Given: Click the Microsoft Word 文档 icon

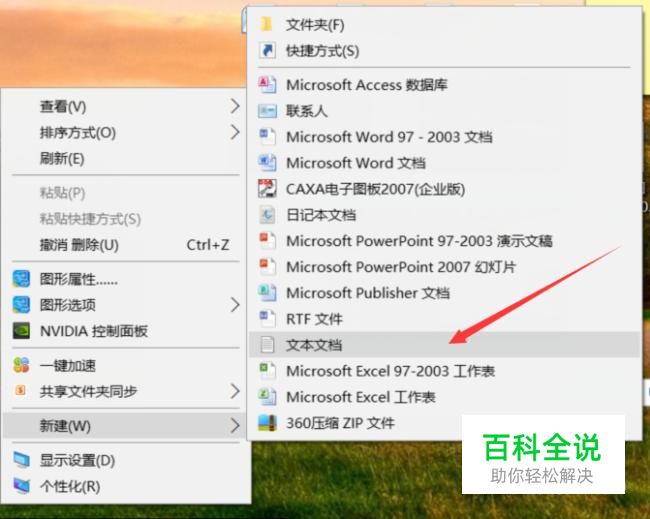Looking at the screenshot, I should 267,162.
